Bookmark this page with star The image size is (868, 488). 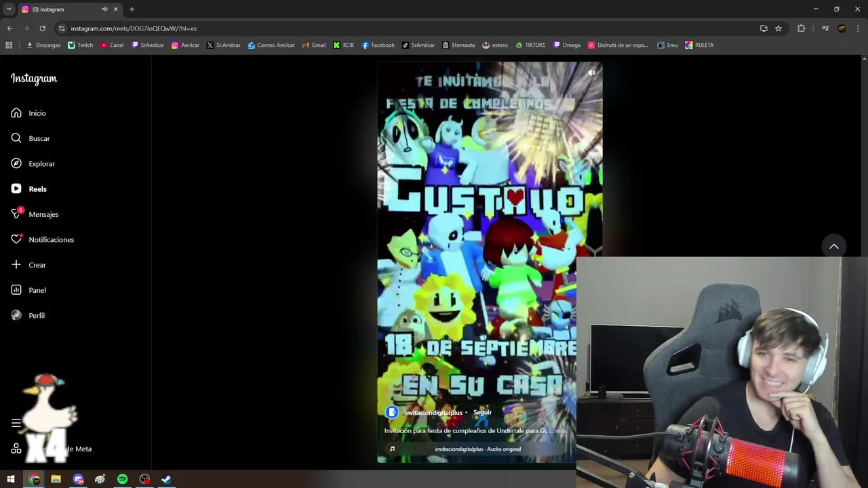(x=778, y=28)
